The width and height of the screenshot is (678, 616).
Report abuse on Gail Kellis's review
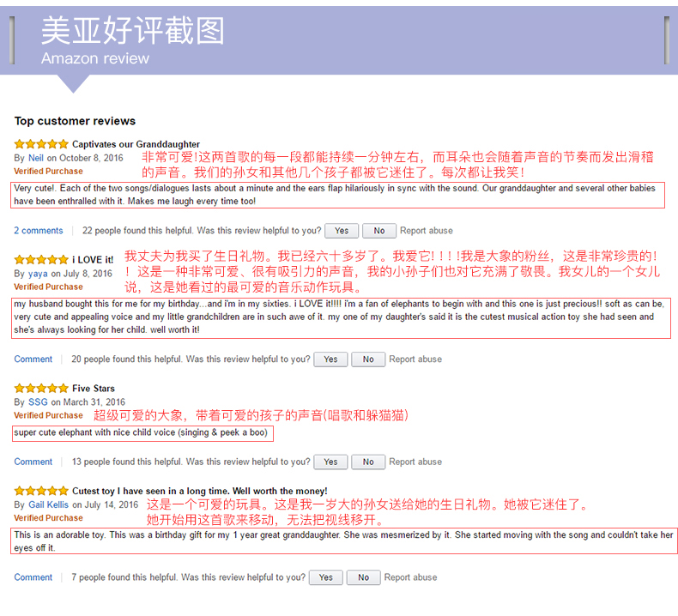point(410,577)
